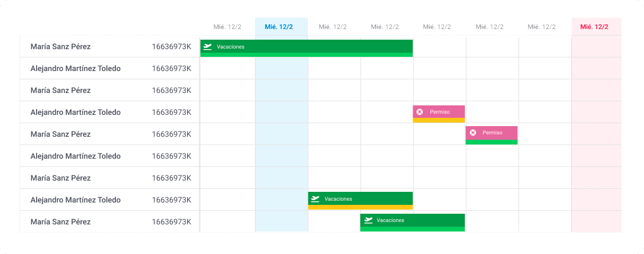Click the airplane icon on the last row's Vacaciones bar

[368, 220]
